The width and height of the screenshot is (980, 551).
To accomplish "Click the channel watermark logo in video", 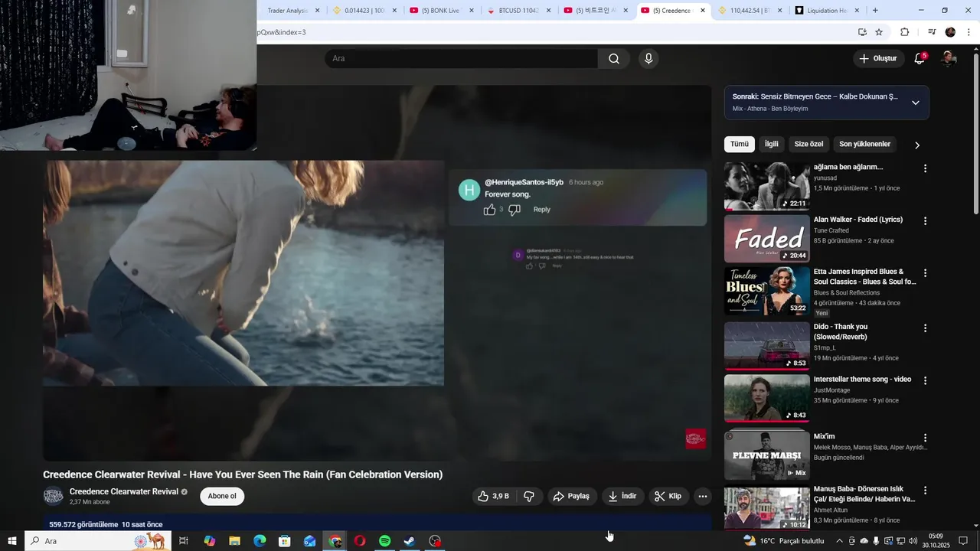I will tap(696, 439).
